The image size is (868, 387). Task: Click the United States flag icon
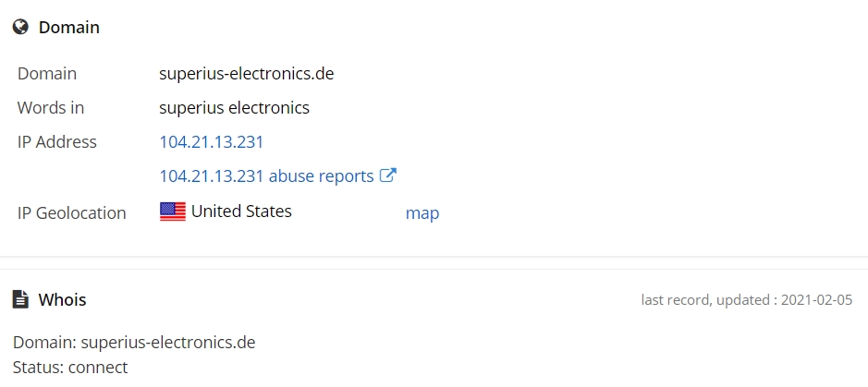[173, 212]
